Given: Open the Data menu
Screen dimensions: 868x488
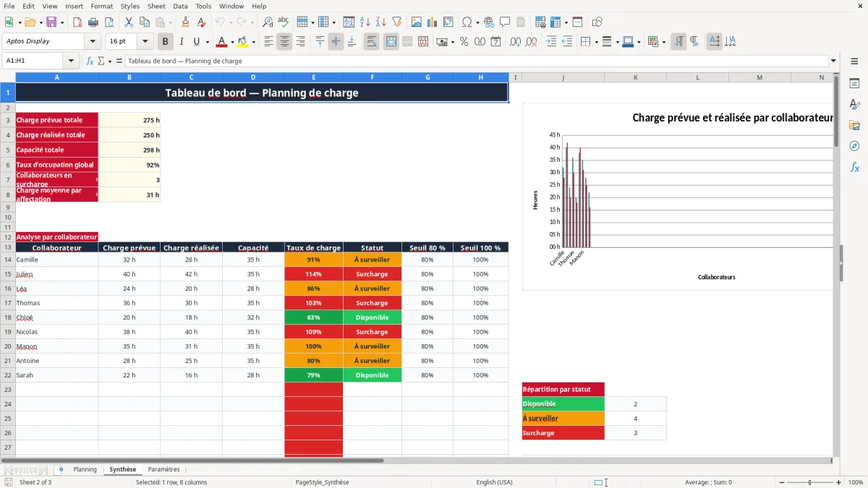Looking at the screenshot, I should pyautogui.click(x=180, y=6).
